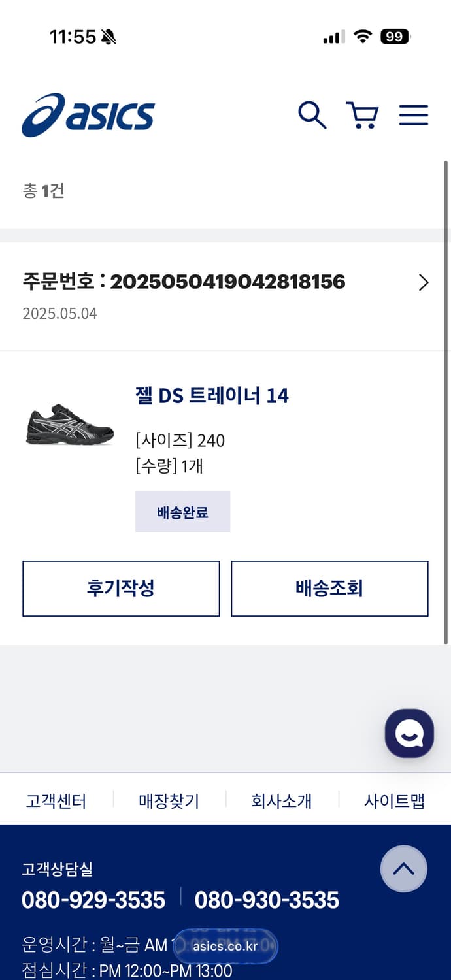Select the 젤 DS 트레이너 14 product name

pos(211,395)
